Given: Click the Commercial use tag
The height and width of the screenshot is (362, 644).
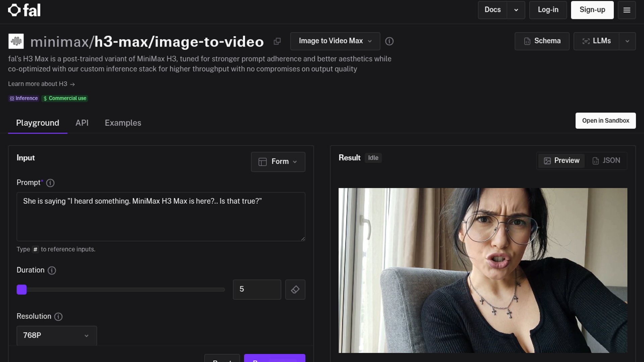Looking at the screenshot, I should pos(65,99).
